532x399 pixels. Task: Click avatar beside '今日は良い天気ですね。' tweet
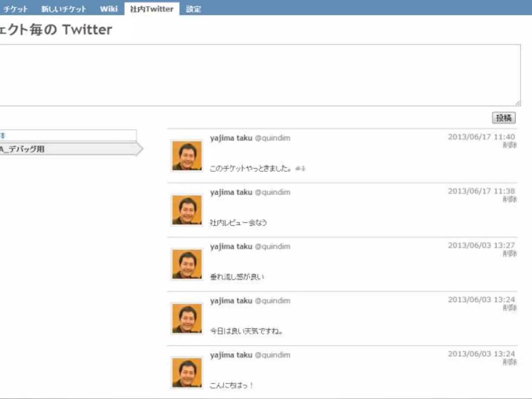187,318
